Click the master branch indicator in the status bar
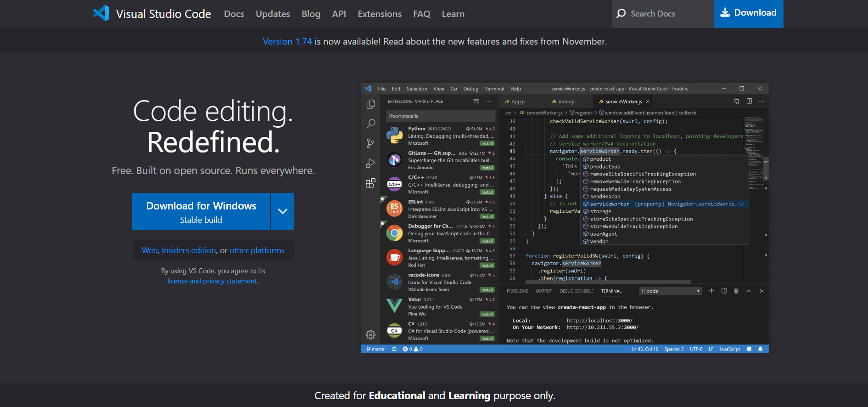Image resolution: width=868 pixels, height=407 pixels. pos(376,349)
